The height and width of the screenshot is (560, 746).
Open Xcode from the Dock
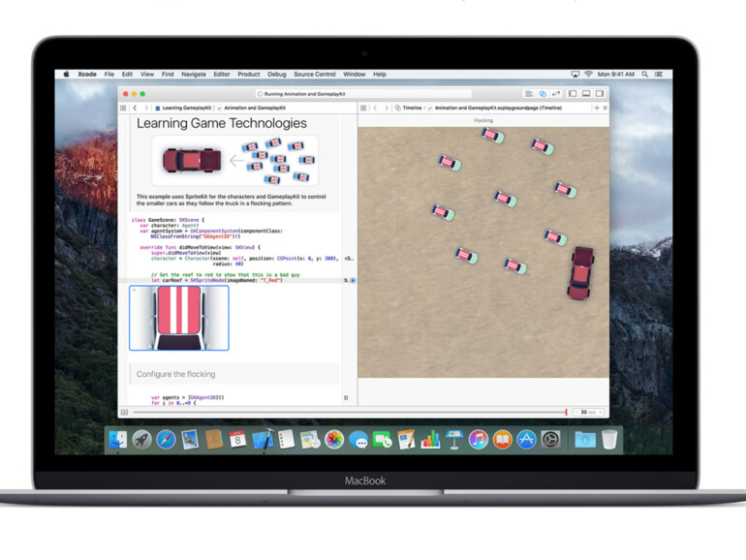[x=263, y=439]
